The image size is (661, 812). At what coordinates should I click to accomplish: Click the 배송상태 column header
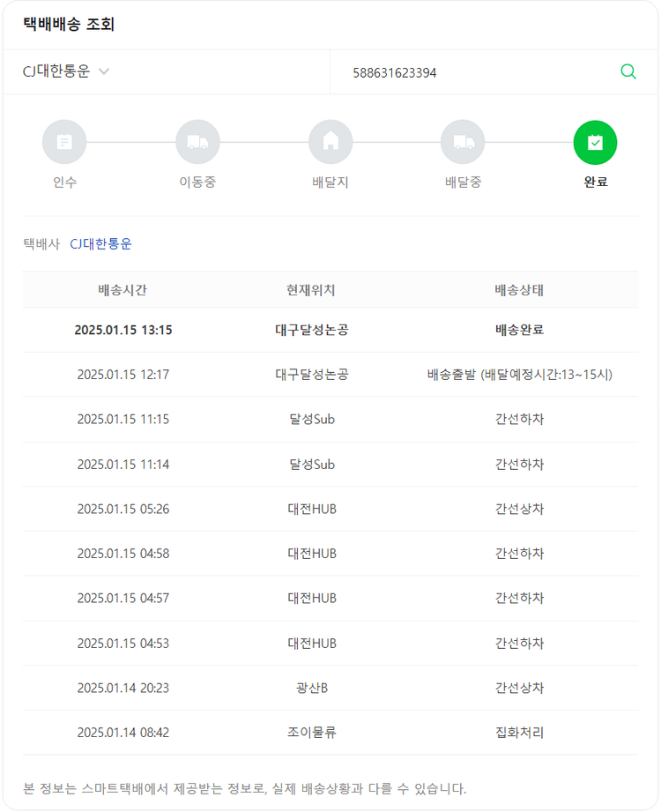[519, 290]
